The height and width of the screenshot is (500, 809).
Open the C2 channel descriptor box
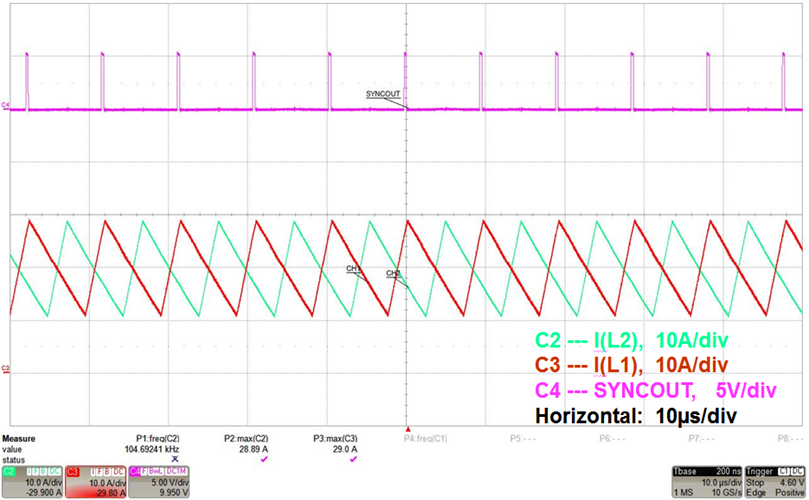31,482
